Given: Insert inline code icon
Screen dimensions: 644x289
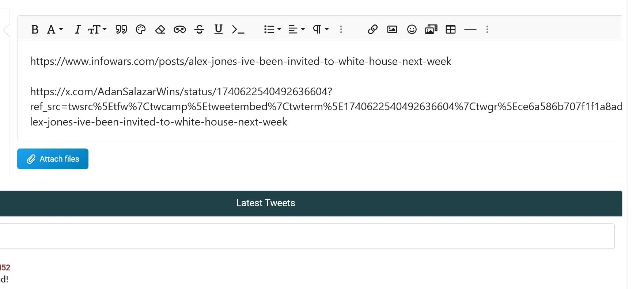Looking at the screenshot, I should (238, 30).
